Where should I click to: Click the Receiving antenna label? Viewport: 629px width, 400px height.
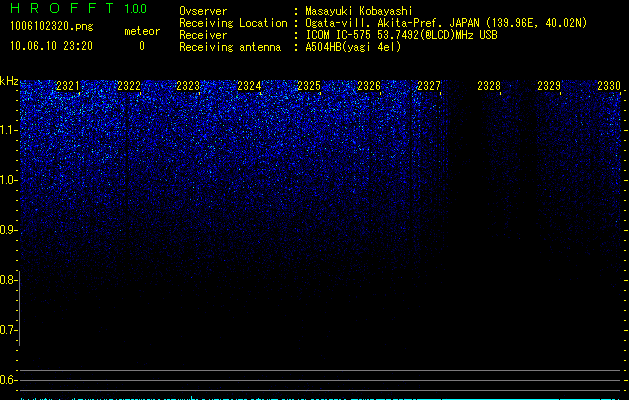230,47
